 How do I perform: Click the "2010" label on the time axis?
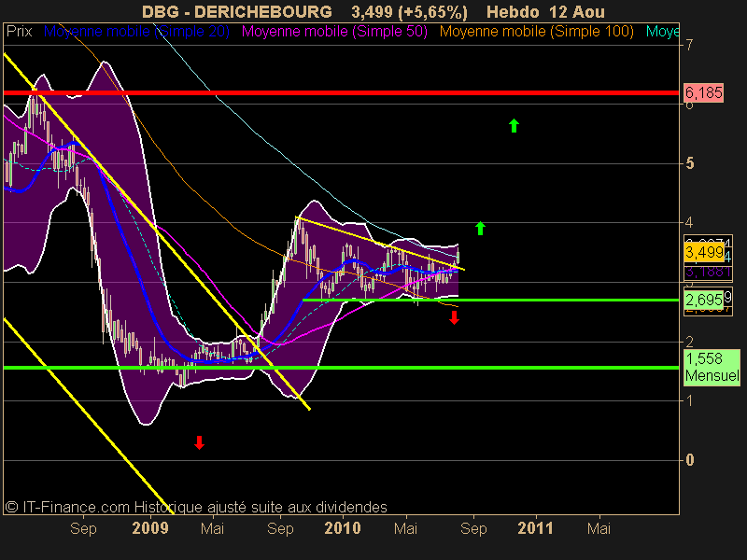coord(343,528)
